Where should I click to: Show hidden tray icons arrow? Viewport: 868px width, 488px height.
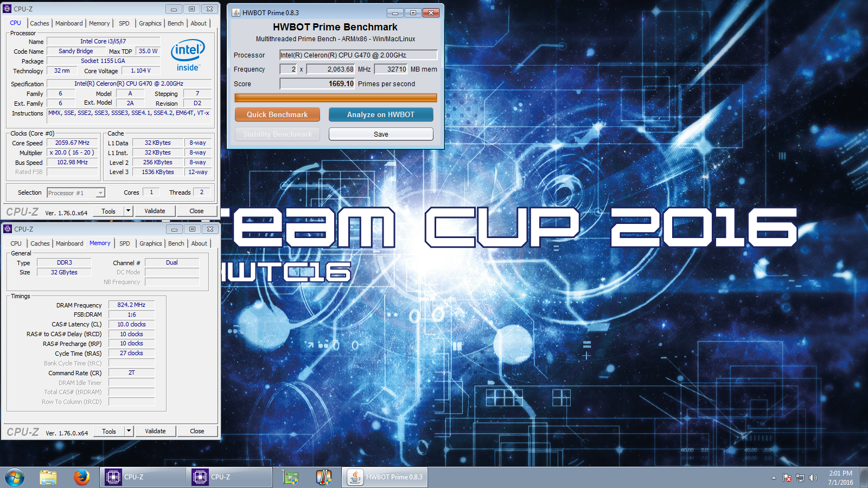pos(774,478)
